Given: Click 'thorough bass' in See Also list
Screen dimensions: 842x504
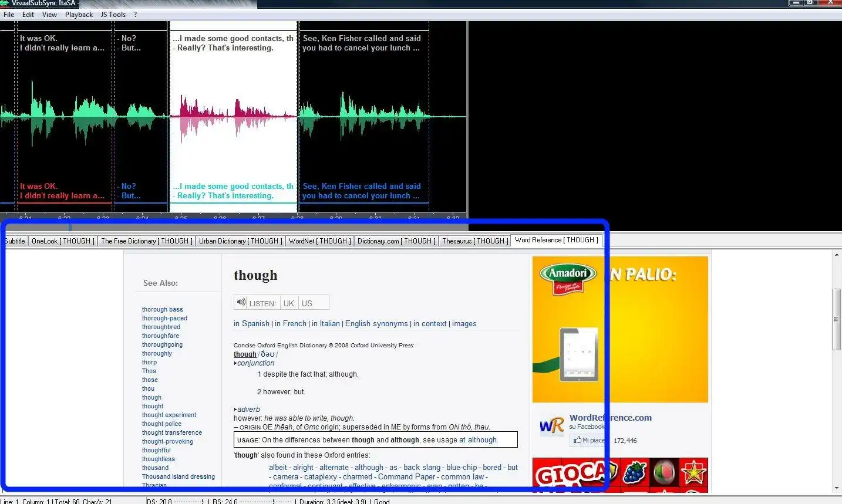Looking at the screenshot, I should pyautogui.click(x=163, y=309).
